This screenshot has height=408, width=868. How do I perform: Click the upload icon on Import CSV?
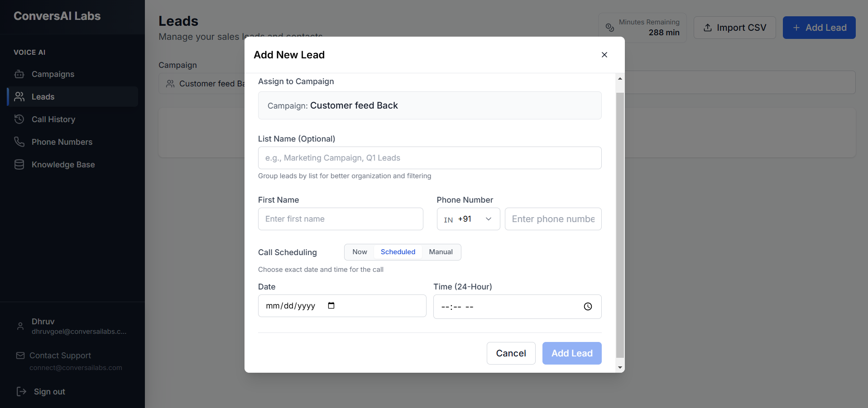coord(708,28)
